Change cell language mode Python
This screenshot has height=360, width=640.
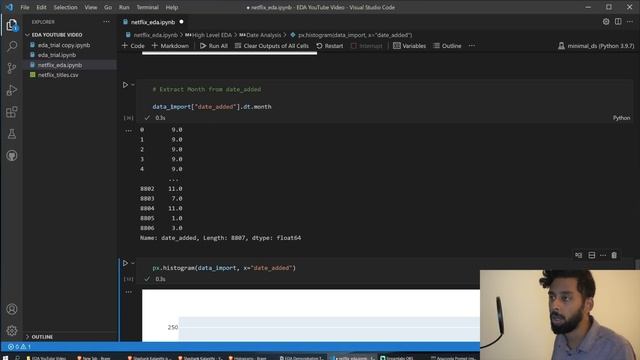point(621,118)
